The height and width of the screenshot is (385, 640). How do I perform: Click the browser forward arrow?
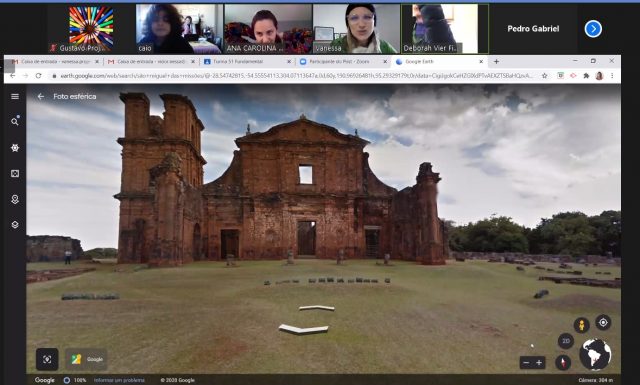pyautogui.click(x=25, y=76)
